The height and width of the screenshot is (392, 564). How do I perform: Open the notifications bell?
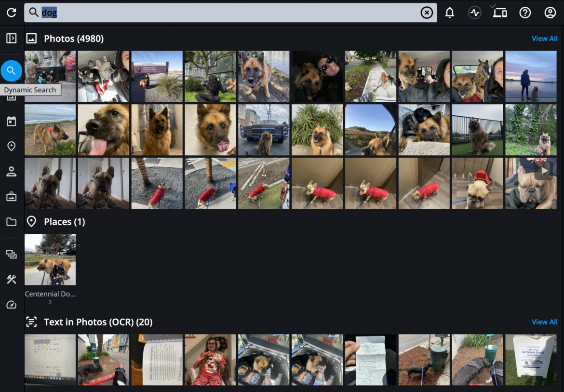pos(450,13)
